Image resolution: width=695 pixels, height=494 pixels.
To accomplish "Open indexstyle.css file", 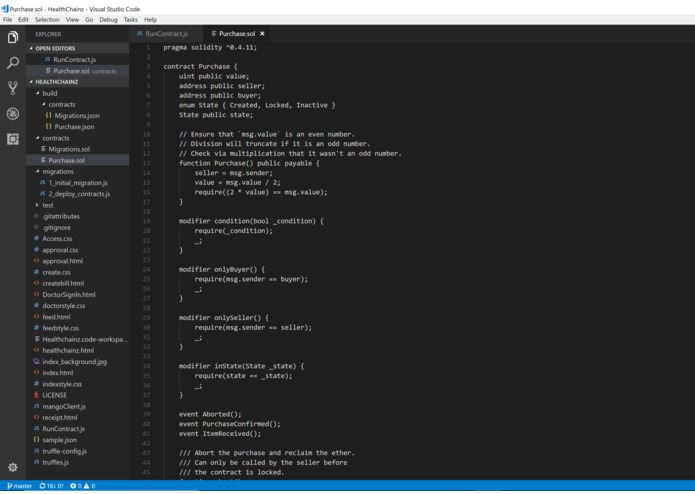I will point(78,384).
